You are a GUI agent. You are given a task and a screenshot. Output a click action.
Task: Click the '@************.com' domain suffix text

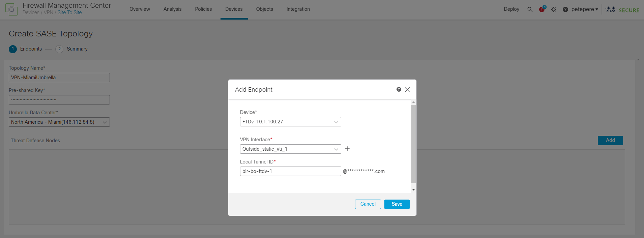point(364,171)
